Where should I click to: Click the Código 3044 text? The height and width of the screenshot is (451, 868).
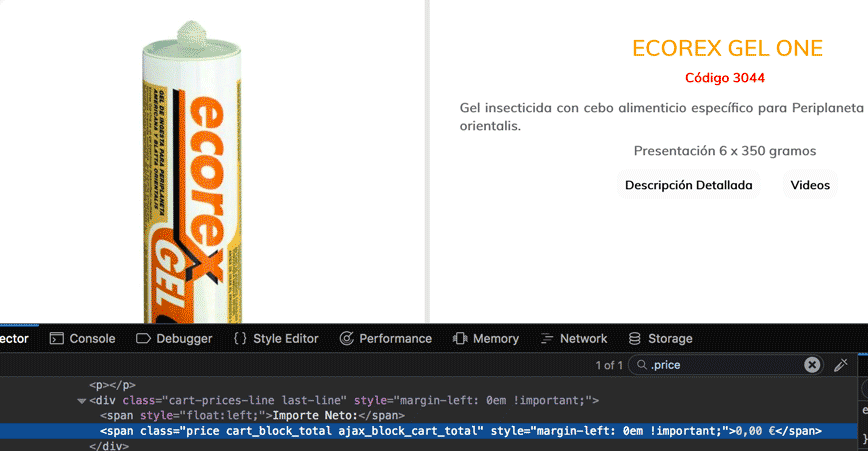pyautogui.click(x=725, y=78)
